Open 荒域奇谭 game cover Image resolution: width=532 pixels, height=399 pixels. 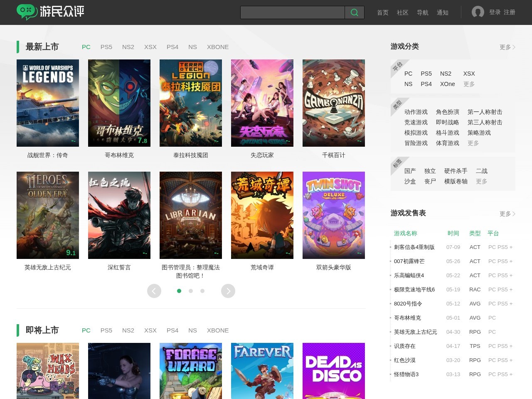point(262,215)
